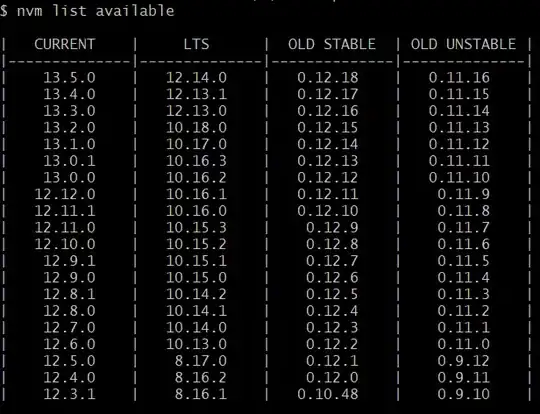540x414 pixels.
Task: Click version 13.4.0
Action: pyautogui.click(x=69, y=94)
